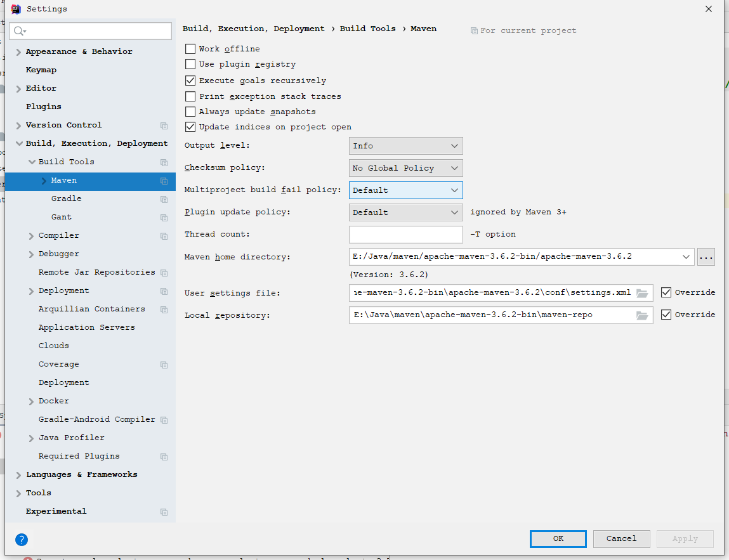
Task: Click the OK button
Action: coord(558,539)
